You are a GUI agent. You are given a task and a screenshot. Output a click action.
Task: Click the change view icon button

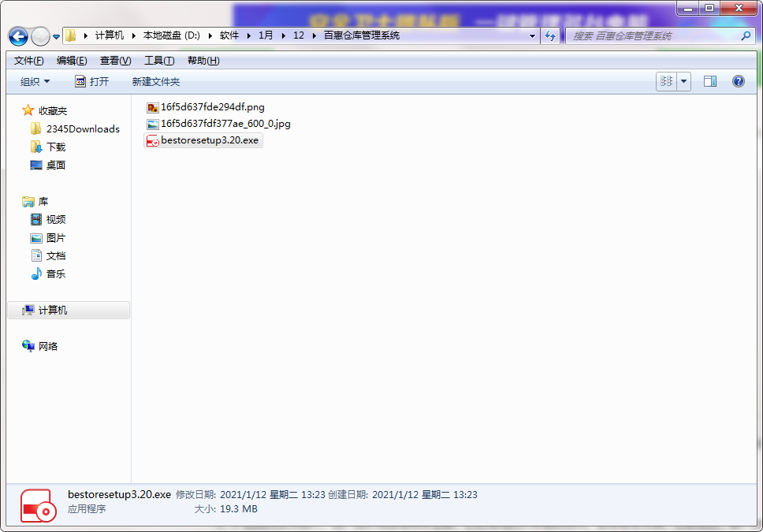pyautogui.click(x=667, y=81)
